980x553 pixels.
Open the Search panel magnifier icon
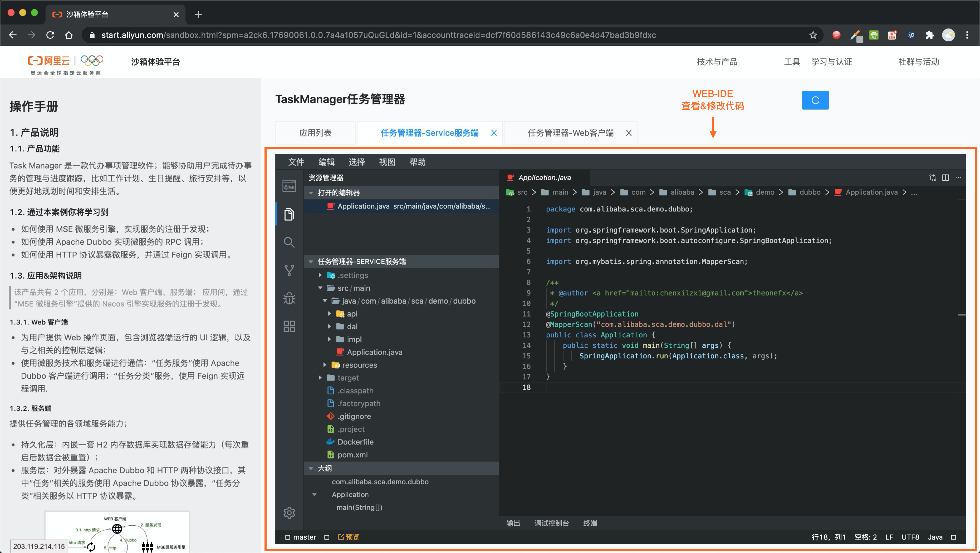click(x=289, y=242)
